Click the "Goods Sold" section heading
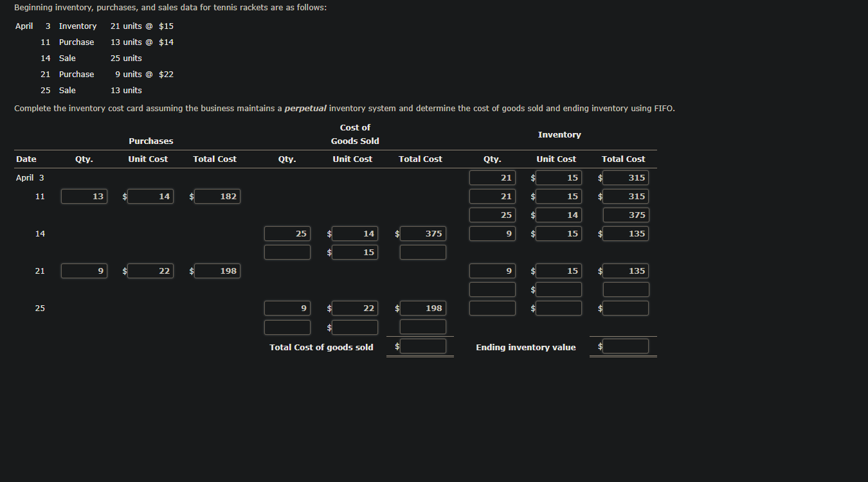The width and height of the screenshot is (868, 482). pyautogui.click(x=355, y=141)
